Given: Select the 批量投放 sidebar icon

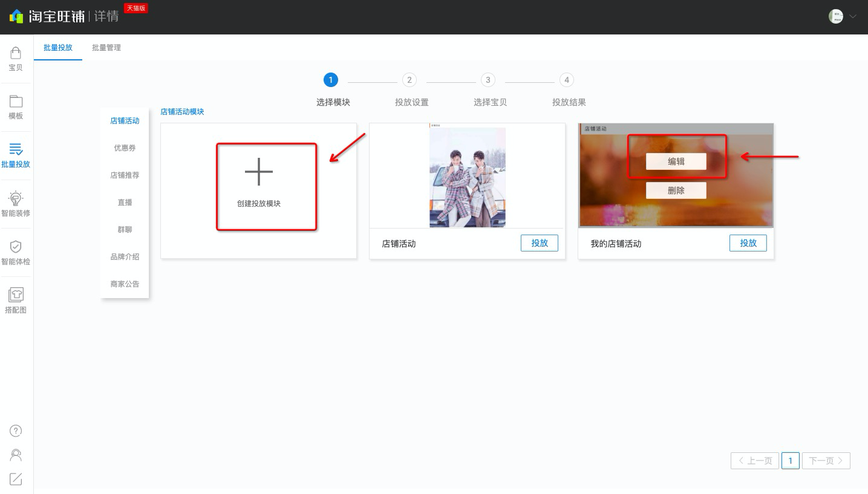Looking at the screenshot, I should pyautogui.click(x=16, y=149).
